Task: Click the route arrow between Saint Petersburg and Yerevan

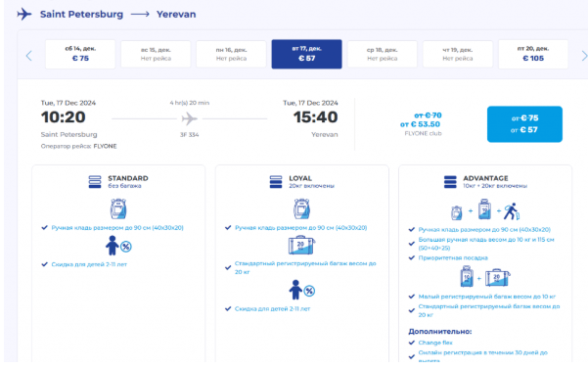Action: (x=140, y=15)
